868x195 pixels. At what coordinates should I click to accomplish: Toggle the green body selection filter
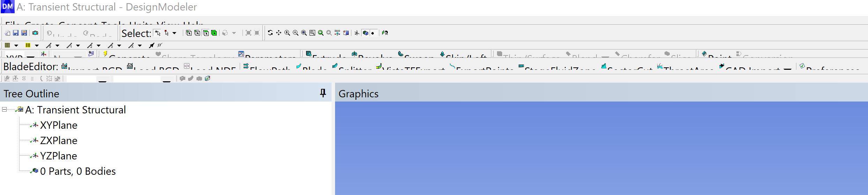[x=214, y=33]
